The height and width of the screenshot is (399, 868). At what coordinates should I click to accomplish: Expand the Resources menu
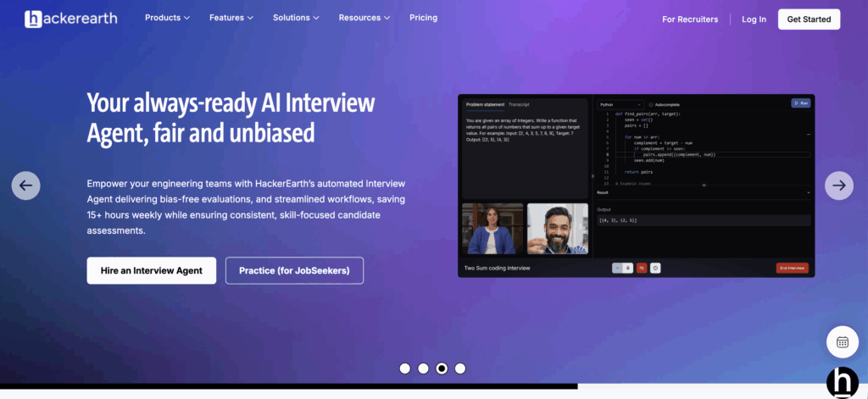click(x=364, y=18)
